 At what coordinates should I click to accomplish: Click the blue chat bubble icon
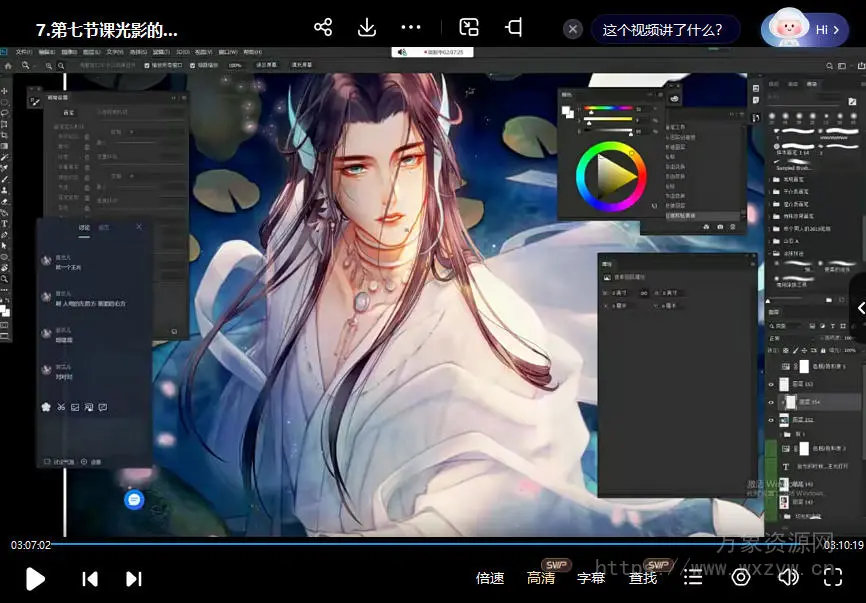point(135,499)
